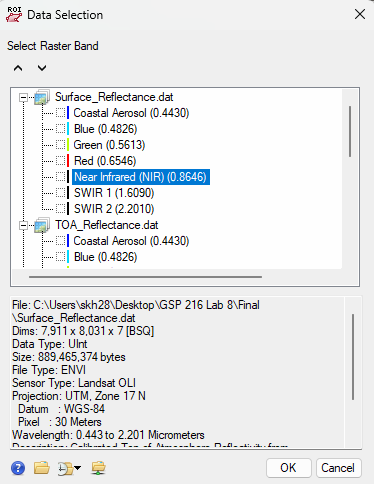Select Red (0.6546) band label
Screen dimensions: 374x484
105,161
